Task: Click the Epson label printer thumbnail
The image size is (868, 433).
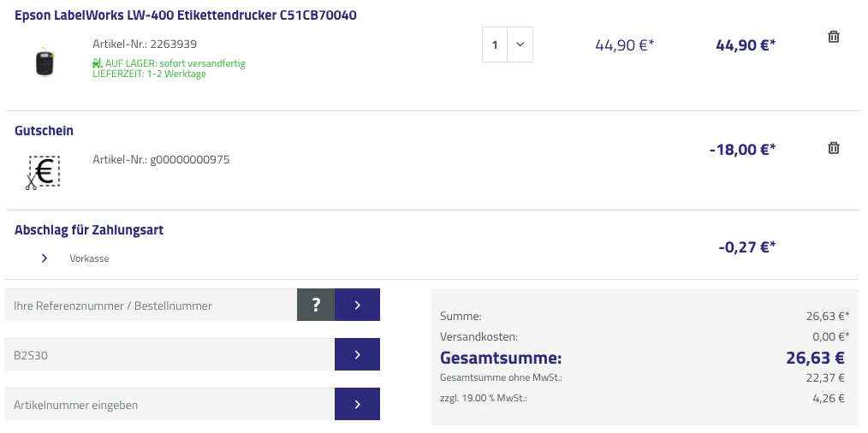Action: point(44,62)
